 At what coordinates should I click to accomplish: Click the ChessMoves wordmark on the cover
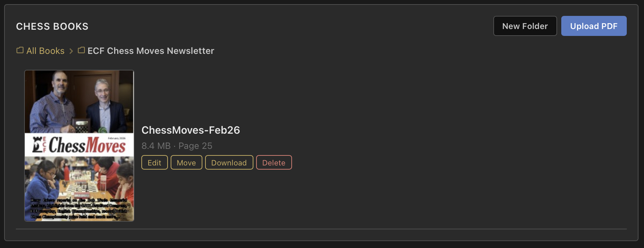(87, 145)
